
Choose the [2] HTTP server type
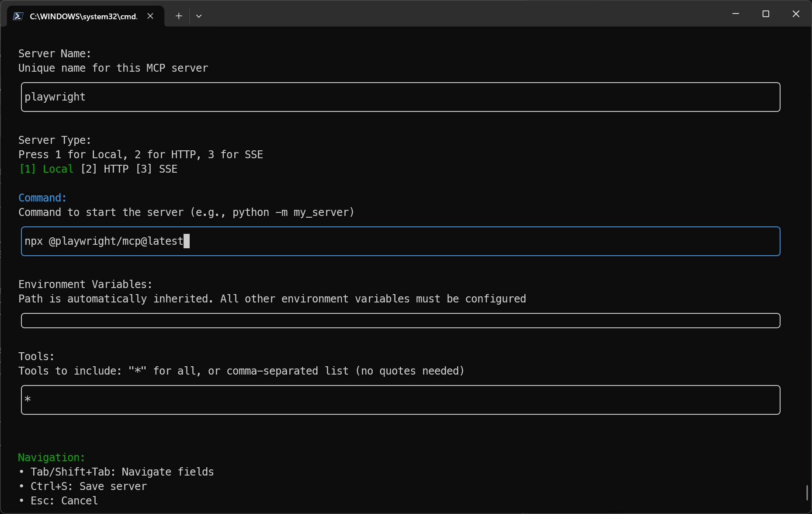pyautogui.click(x=105, y=169)
